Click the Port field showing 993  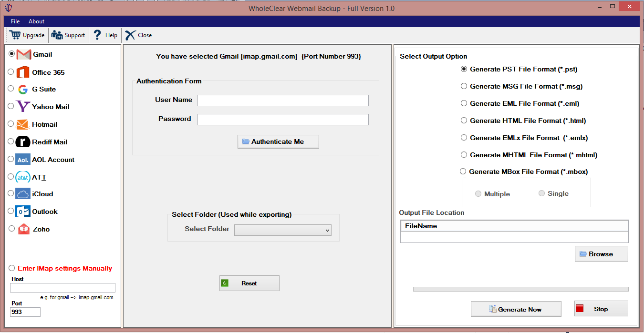click(x=25, y=312)
